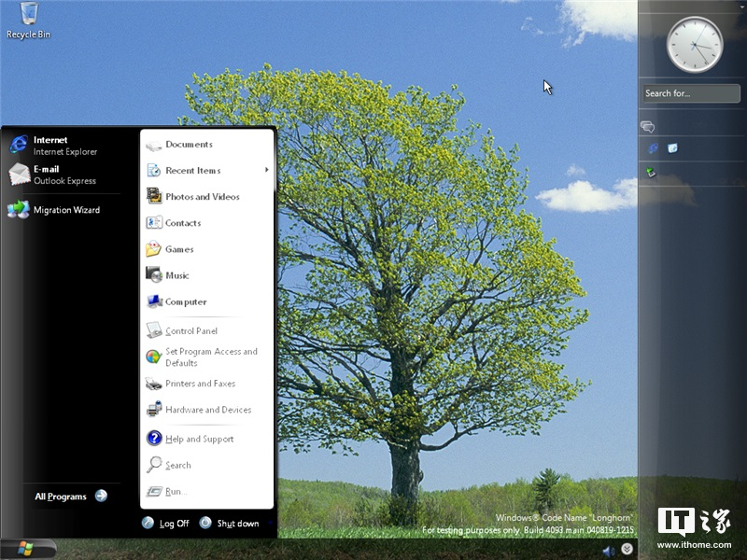Open Help and Support
The width and height of the screenshot is (747, 560).
198,439
